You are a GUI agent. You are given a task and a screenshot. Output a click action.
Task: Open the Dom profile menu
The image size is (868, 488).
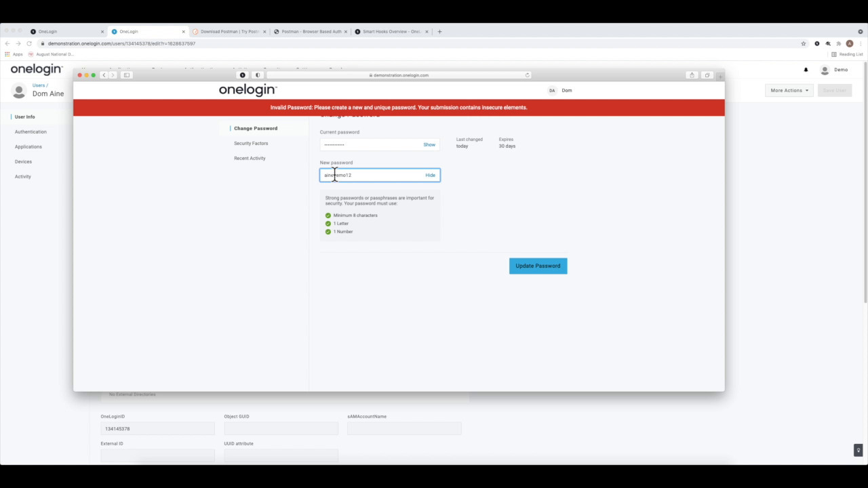coord(560,90)
